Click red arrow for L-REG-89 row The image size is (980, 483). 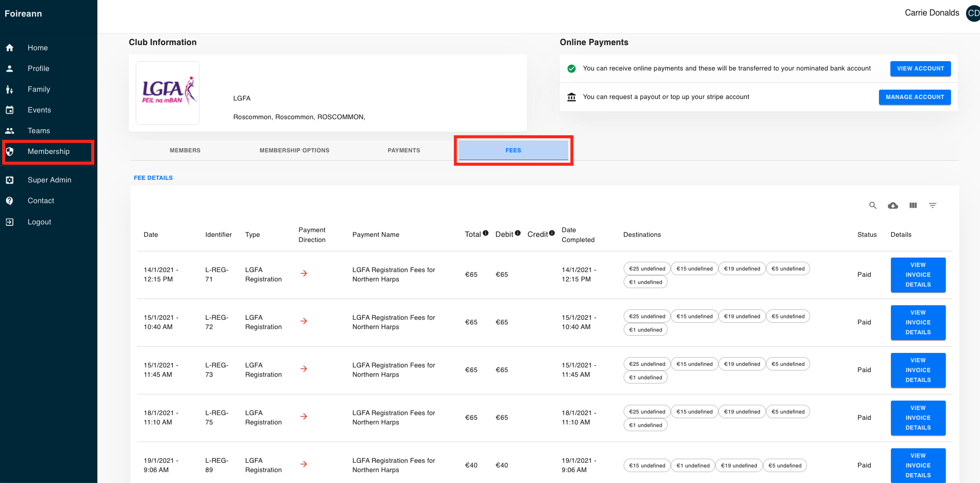tap(304, 464)
